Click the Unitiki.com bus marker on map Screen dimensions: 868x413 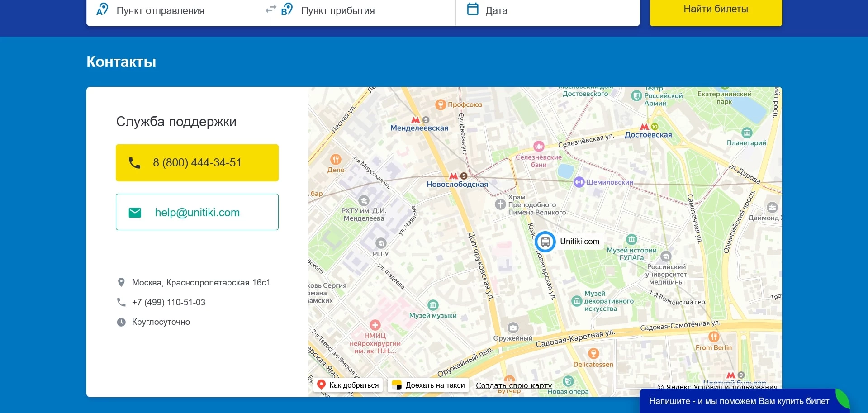pos(545,242)
